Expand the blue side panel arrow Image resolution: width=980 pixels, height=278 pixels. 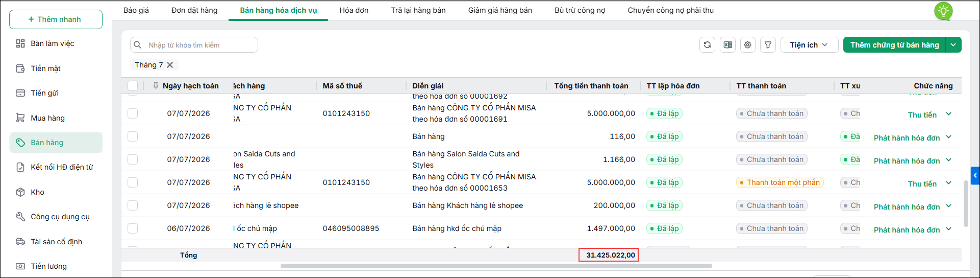[975, 175]
